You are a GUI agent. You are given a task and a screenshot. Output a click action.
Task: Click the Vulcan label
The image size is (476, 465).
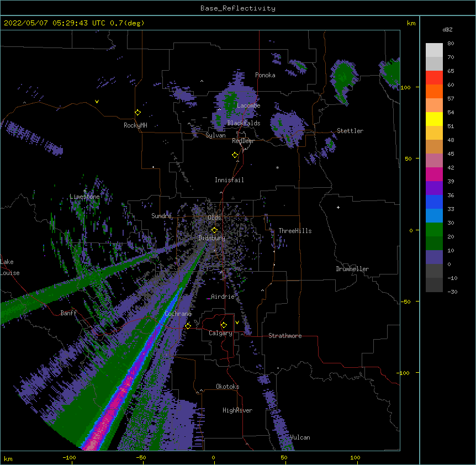pos(300,437)
